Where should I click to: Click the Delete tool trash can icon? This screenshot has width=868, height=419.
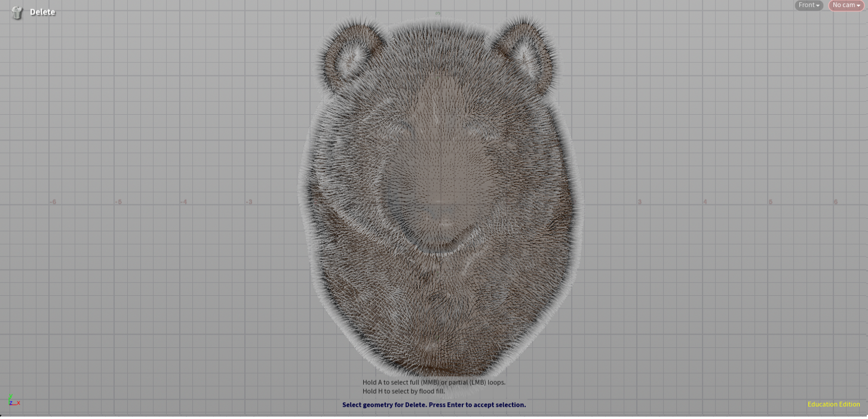[x=17, y=13]
